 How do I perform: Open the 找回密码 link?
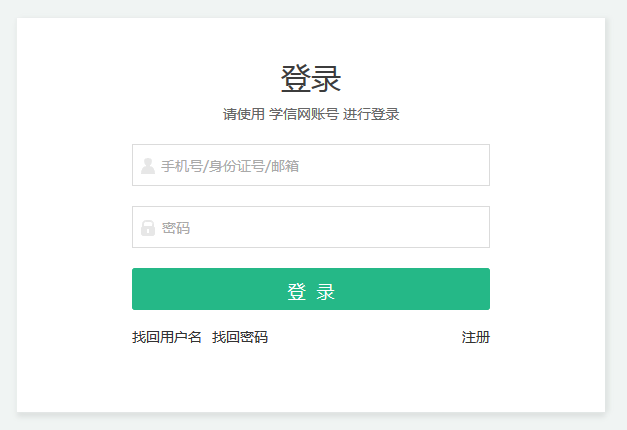point(240,337)
